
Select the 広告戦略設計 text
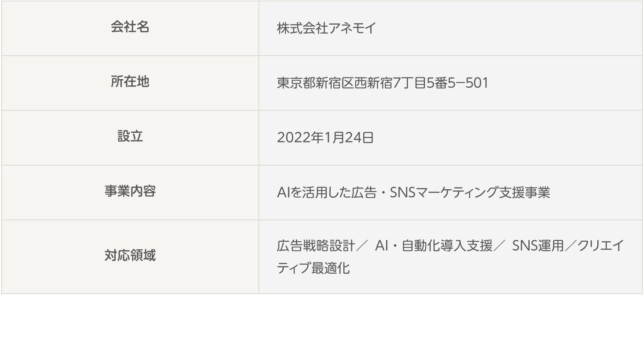[316, 246]
